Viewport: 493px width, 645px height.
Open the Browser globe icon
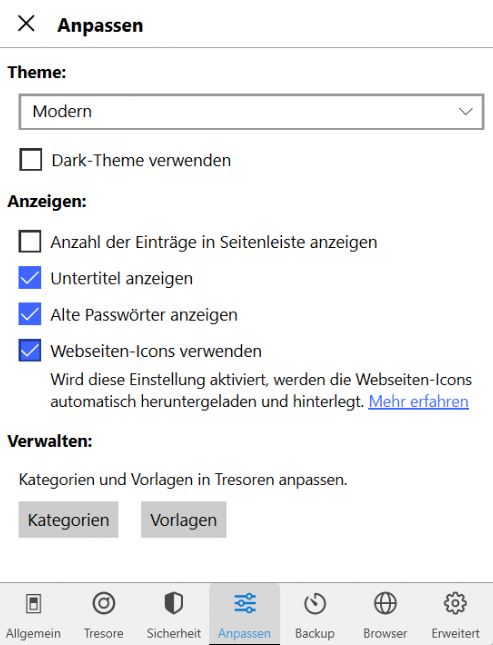tap(385, 603)
